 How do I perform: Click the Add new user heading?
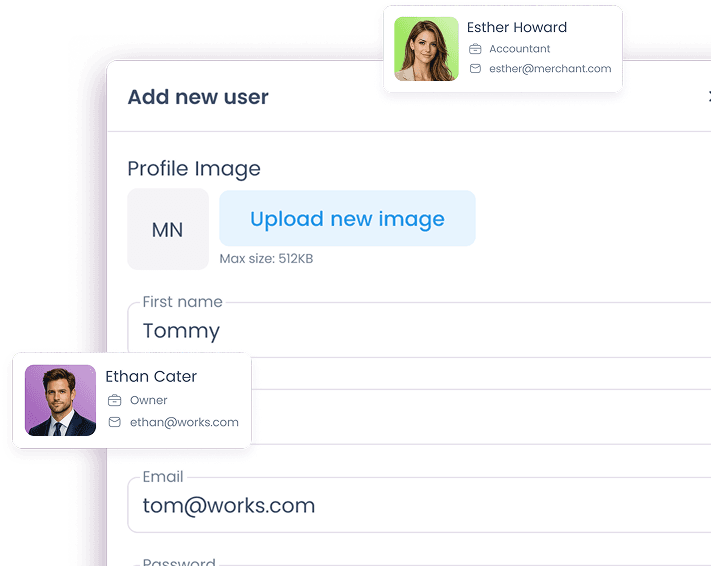click(198, 97)
